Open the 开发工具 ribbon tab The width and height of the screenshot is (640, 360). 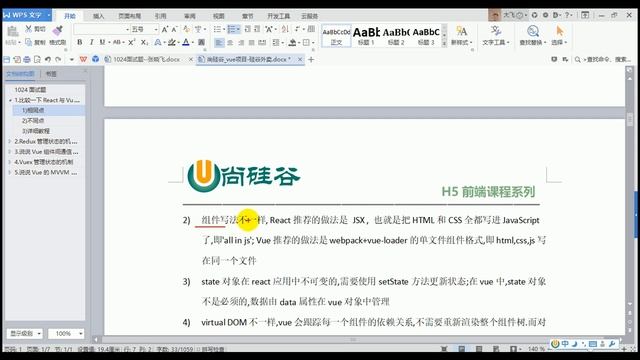point(279,16)
